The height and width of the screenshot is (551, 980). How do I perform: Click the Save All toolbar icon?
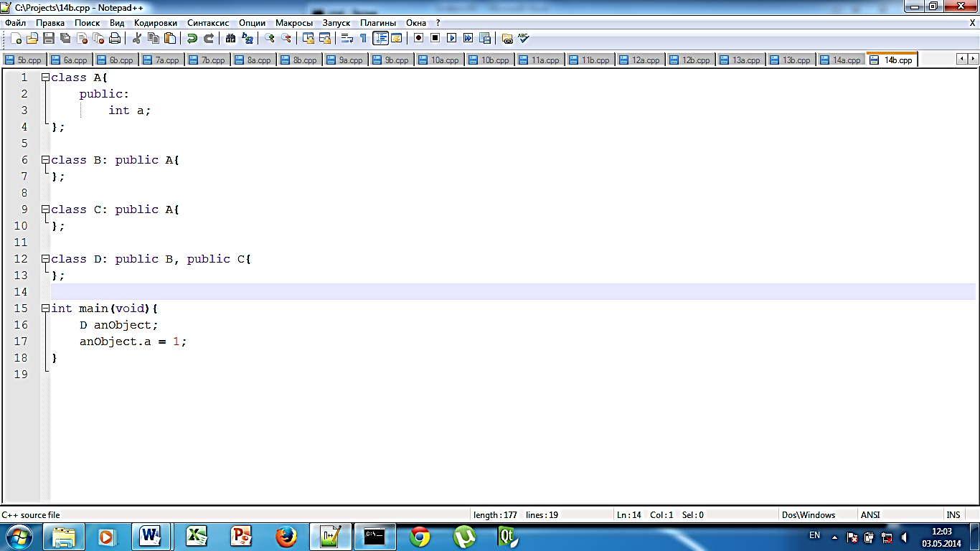[x=65, y=38]
